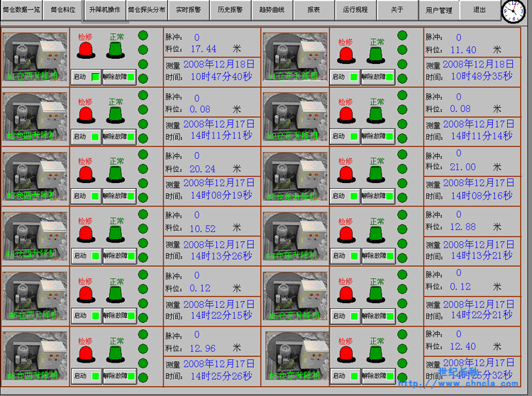Click 解除故障 for #4仓西升降机
The height and width of the screenshot is (396, 532).
[x=119, y=256]
